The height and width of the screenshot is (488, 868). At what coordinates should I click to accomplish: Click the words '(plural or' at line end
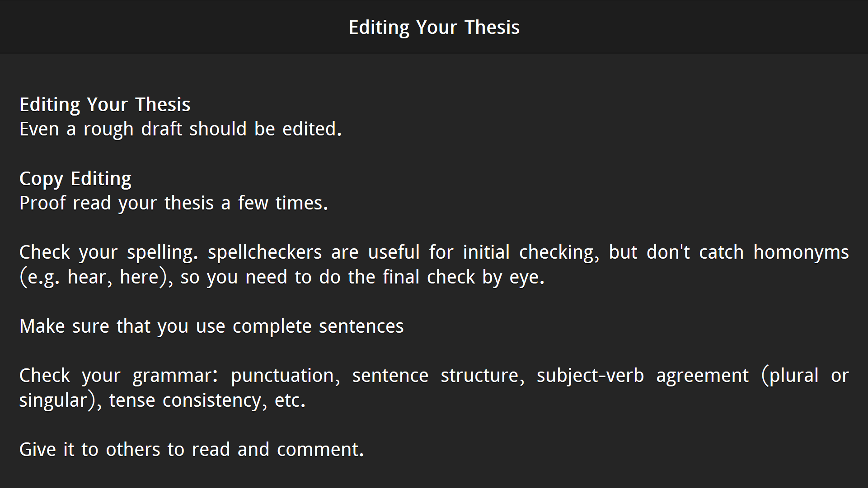click(805, 376)
